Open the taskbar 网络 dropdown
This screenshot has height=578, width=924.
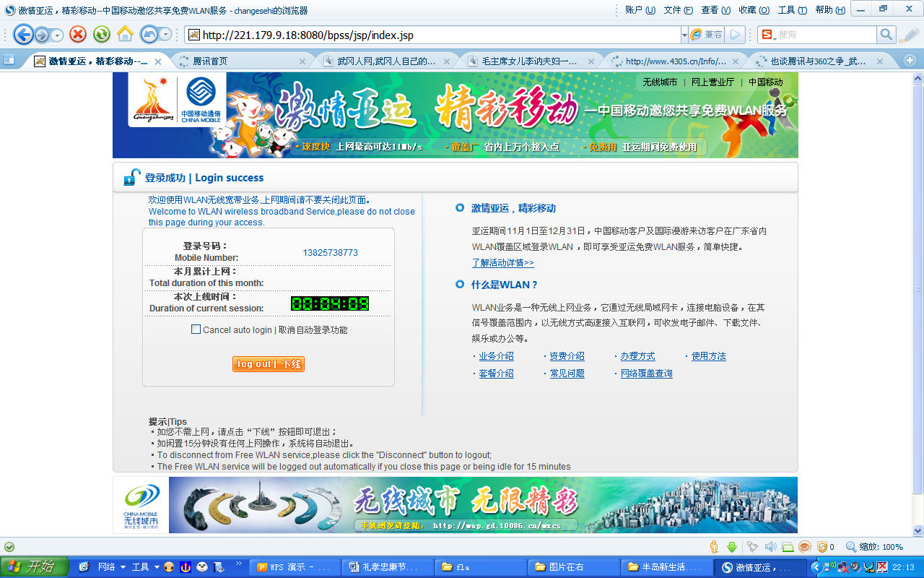pos(111,567)
